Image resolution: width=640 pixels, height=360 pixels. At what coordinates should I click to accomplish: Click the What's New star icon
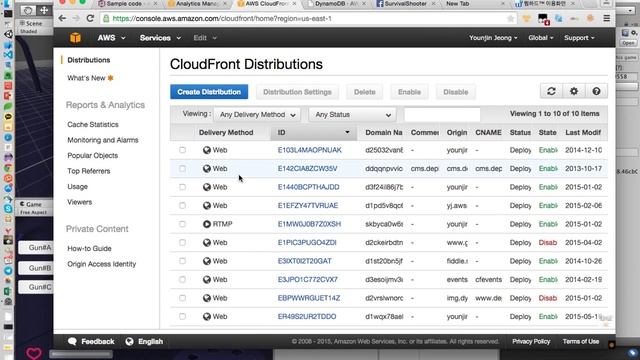point(110,78)
